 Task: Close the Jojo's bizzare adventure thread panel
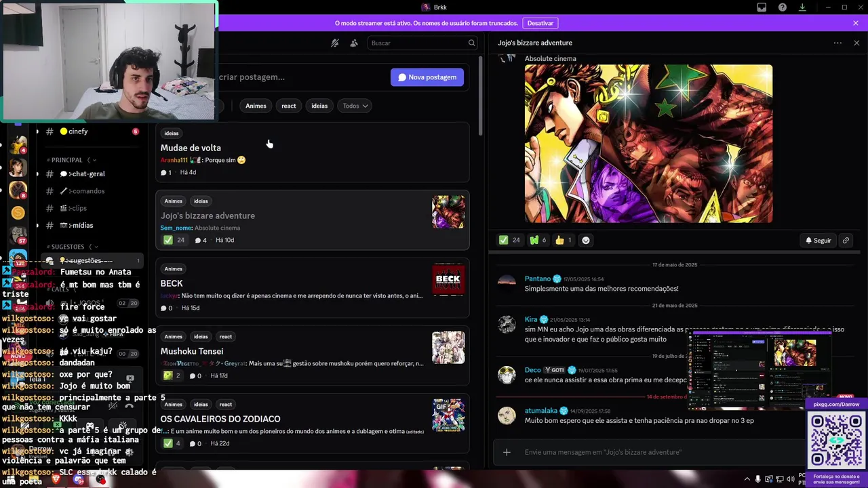pyautogui.click(x=856, y=43)
